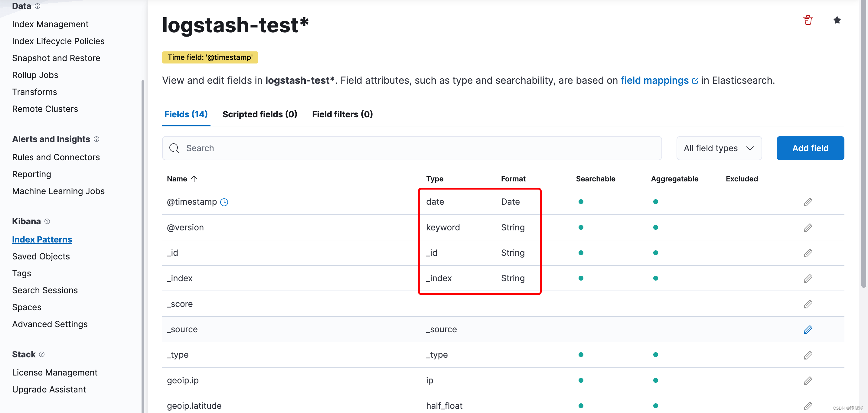This screenshot has height=413, width=868.
Task: Open Search Sessions in sidebar
Action: [45, 290]
